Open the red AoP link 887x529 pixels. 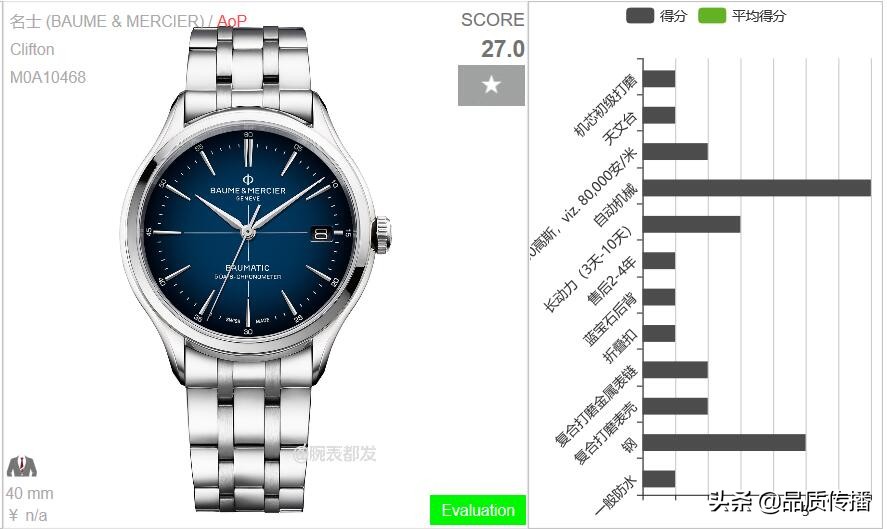(232, 21)
